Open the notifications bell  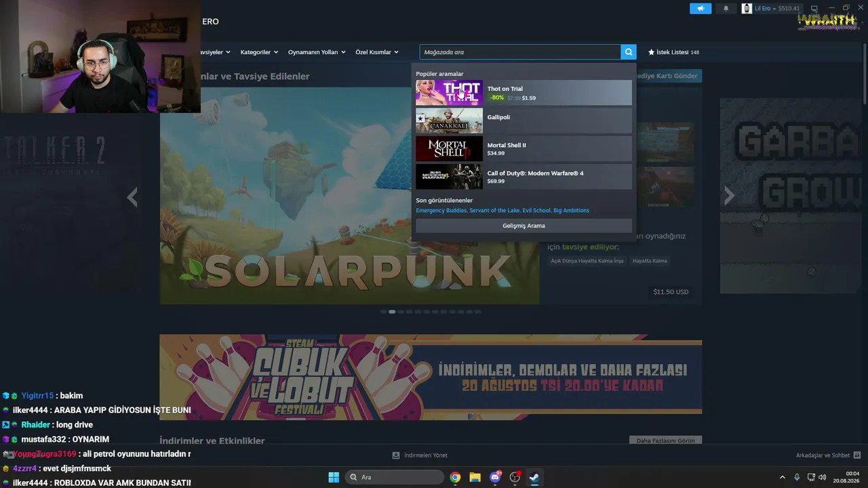coord(726,8)
